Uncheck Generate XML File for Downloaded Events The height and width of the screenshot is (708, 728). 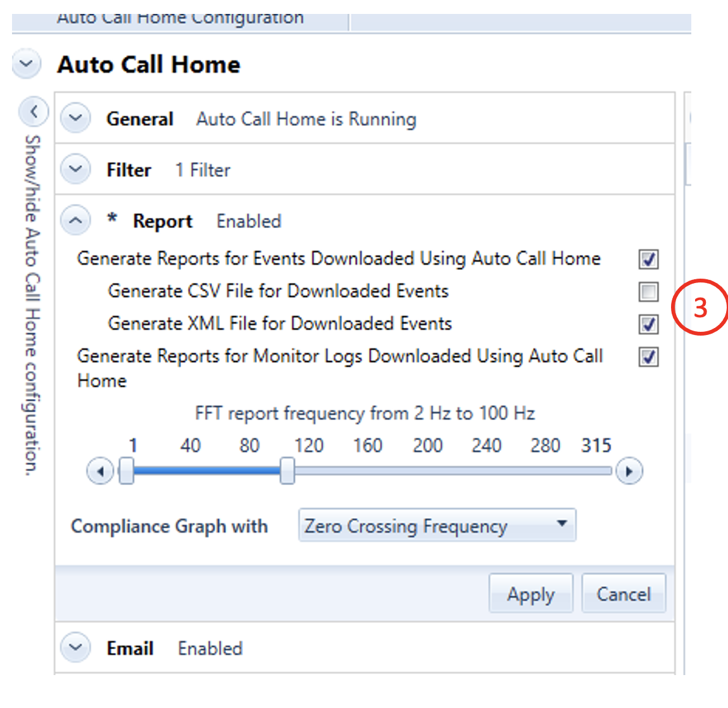pyautogui.click(x=648, y=324)
